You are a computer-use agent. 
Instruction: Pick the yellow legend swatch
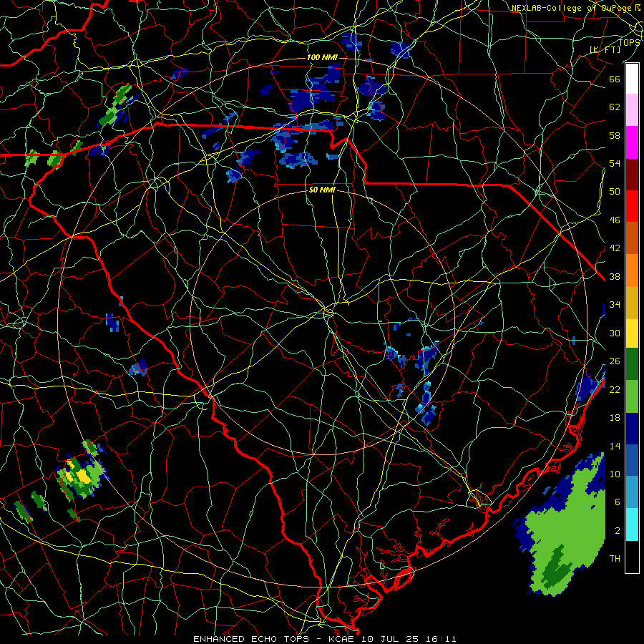[632, 333]
